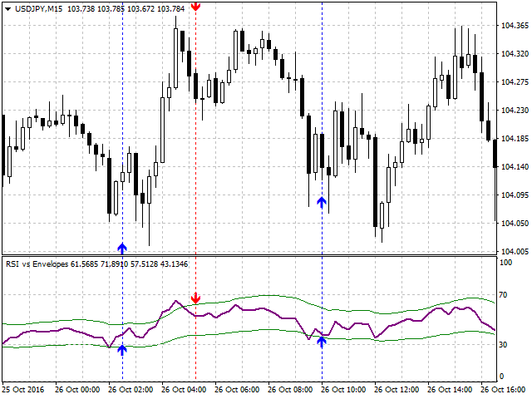The height and width of the screenshot is (399, 532).
Task: Click the 25 Oct 2016 date label
Action: pyautogui.click(x=23, y=390)
